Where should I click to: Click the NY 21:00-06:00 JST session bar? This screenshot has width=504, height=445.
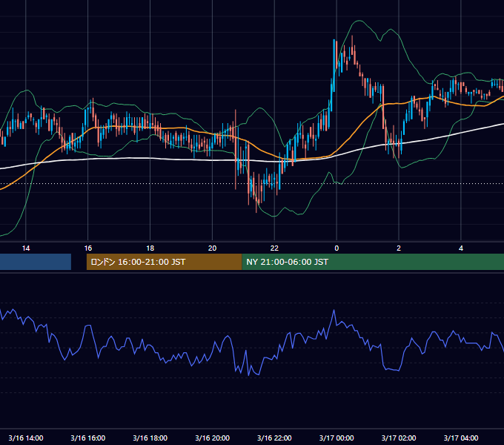coord(373,262)
